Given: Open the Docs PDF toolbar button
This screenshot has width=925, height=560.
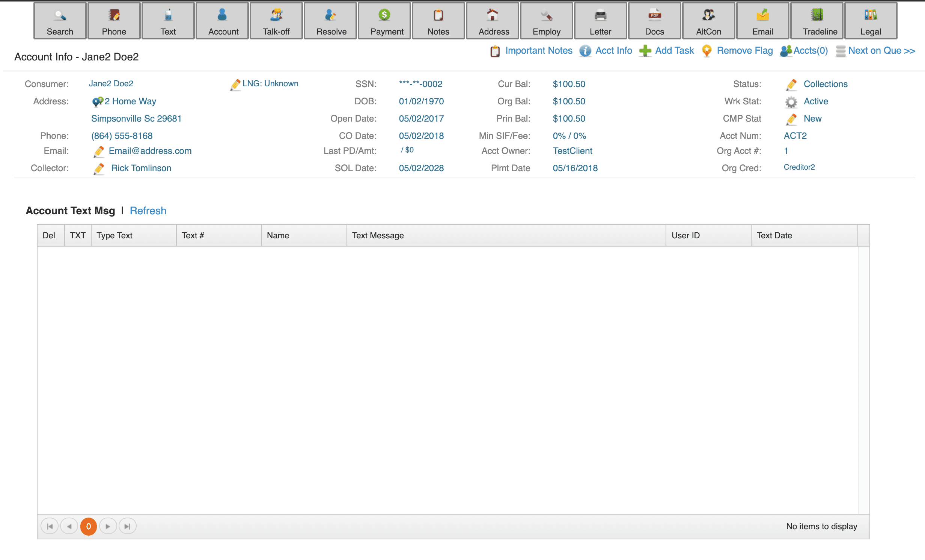Looking at the screenshot, I should pyautogui.click(x=654, y=21).
